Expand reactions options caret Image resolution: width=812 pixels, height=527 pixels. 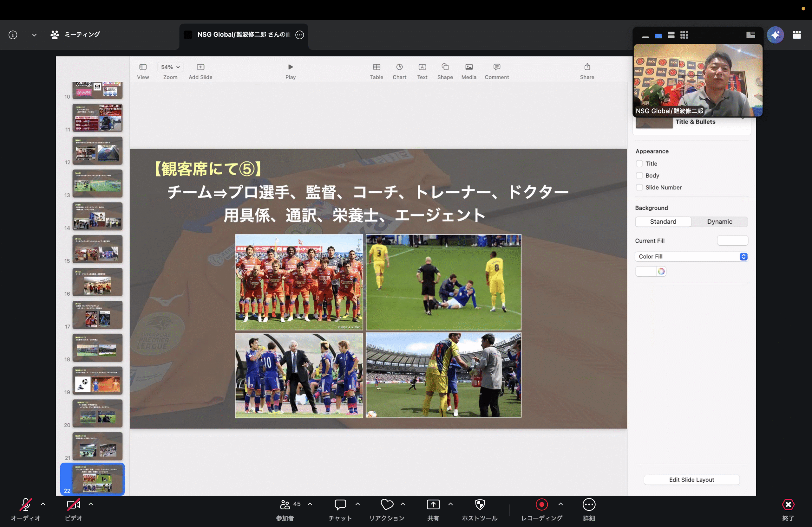pyautogui.click(x=403, y=504)
